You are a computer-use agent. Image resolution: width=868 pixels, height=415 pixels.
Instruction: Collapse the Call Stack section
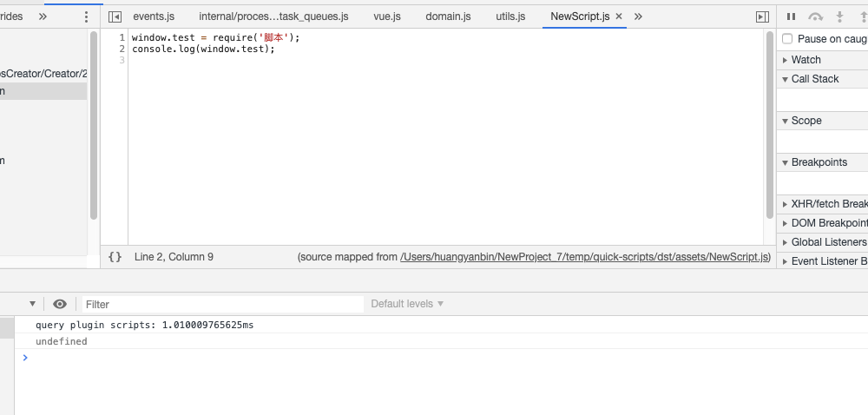[x=814, y=79]
